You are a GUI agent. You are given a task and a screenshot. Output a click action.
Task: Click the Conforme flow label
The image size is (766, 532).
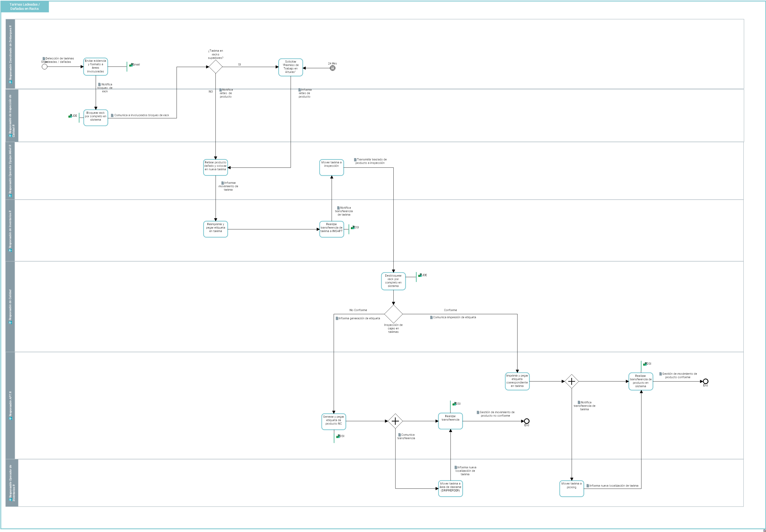point(450,310)
